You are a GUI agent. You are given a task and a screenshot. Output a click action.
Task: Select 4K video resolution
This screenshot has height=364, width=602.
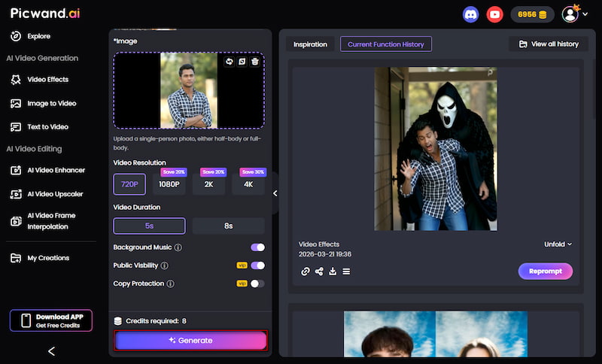pyautogui.click(x=248, y=184)
